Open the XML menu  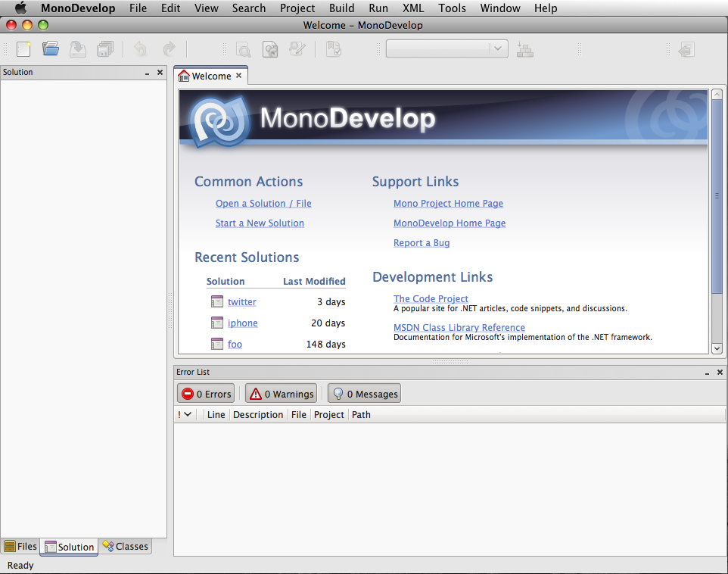pos(412,8)
